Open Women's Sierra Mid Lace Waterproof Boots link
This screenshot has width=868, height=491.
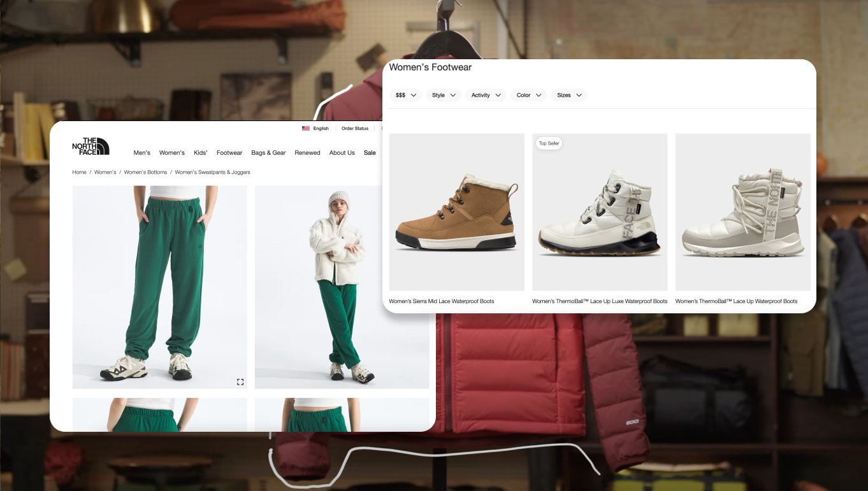coord(442,301)
